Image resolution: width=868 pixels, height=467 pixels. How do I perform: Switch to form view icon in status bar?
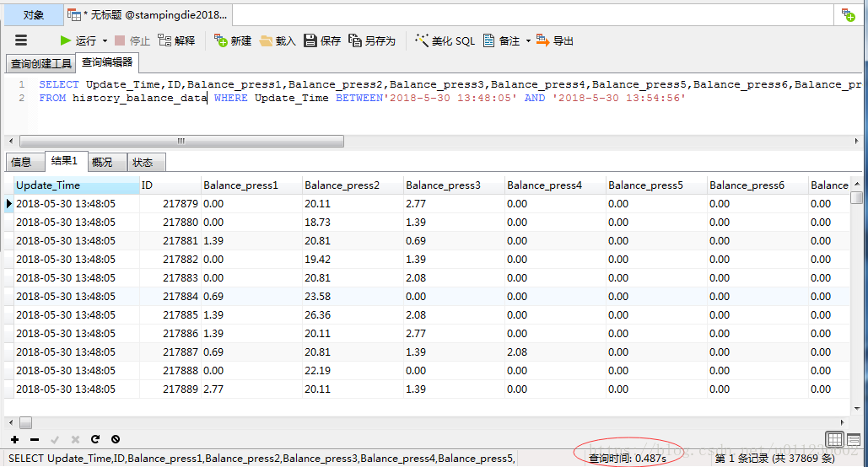854,440
